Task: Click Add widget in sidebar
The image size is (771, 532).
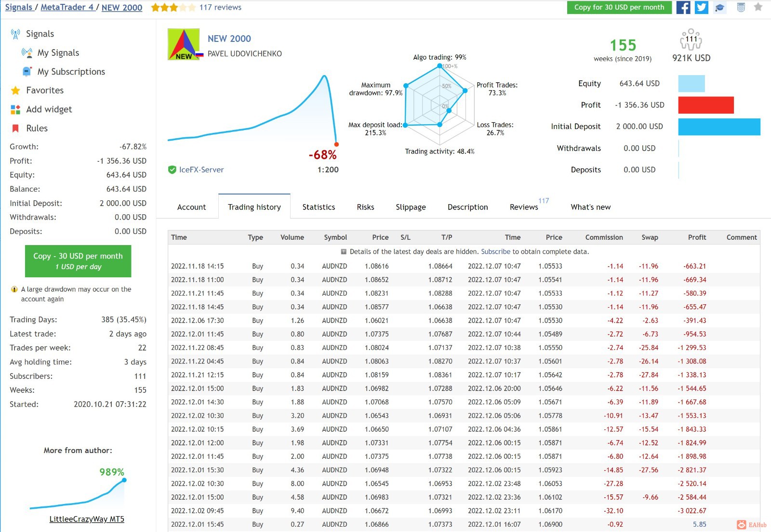Action: click(49, 109)
